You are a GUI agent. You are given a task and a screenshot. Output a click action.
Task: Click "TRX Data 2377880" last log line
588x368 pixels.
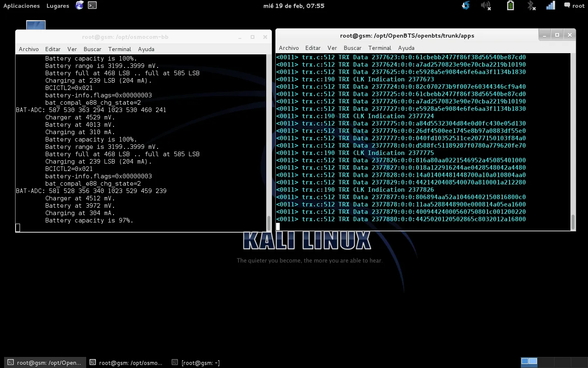(401, 219)
